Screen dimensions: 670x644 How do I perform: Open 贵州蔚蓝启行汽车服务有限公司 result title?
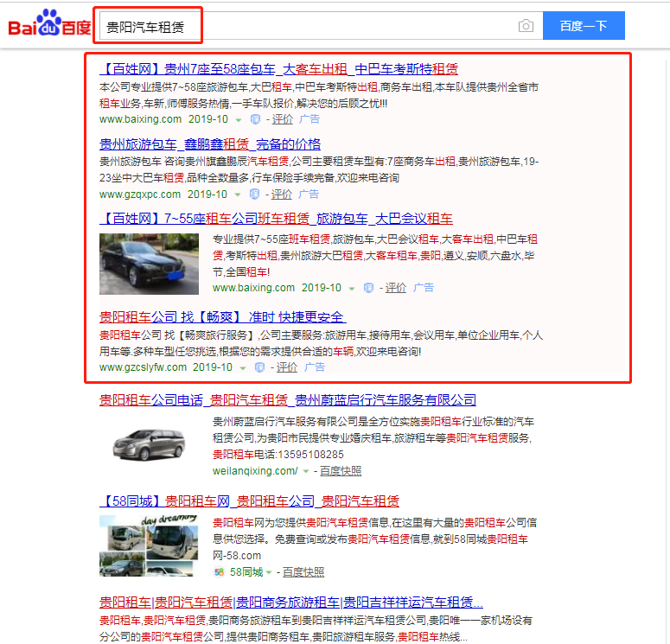tap(288, 399)
